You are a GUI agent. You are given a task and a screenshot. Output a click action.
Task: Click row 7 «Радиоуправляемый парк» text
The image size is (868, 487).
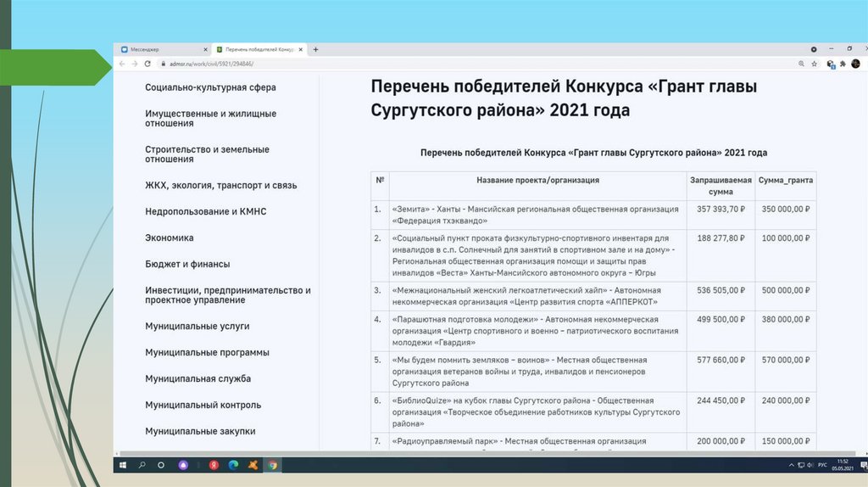pos(520,441)
